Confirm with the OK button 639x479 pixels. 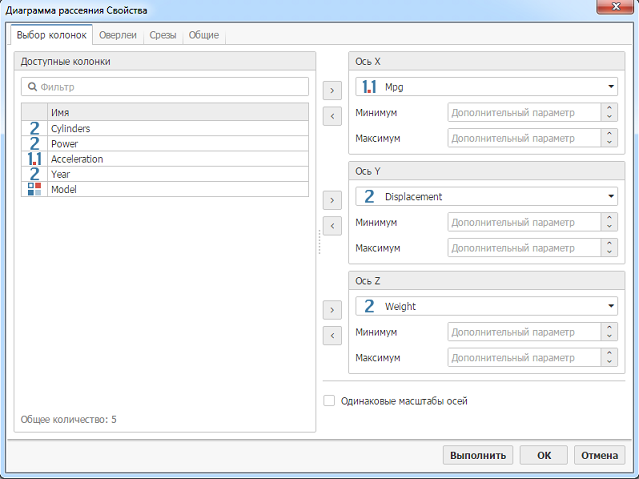[544, 455]
